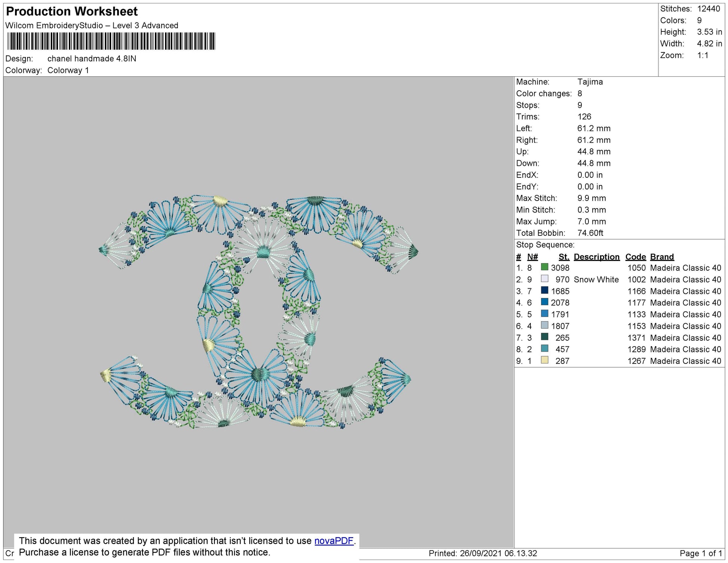Click the Color changes value 8
The image size is (728, 563).
(579, 94)
